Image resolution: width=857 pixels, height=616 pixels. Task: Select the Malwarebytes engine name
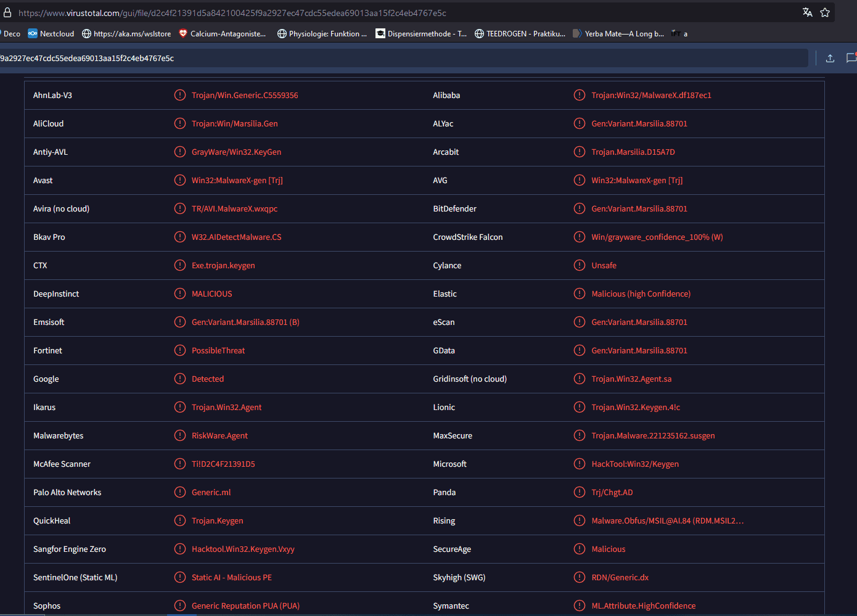[58, 435]
